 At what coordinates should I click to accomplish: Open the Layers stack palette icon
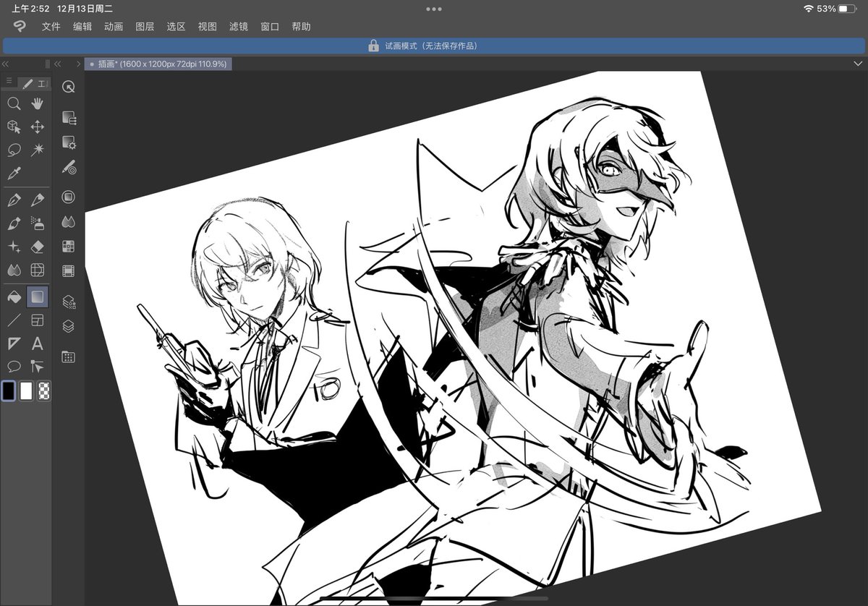coord(69,326)
